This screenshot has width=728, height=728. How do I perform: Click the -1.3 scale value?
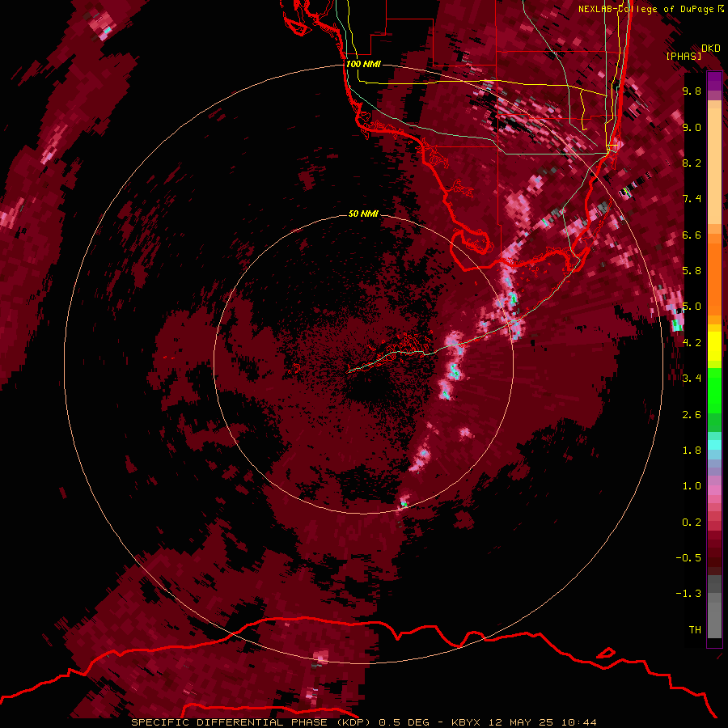tap(688, 594)
